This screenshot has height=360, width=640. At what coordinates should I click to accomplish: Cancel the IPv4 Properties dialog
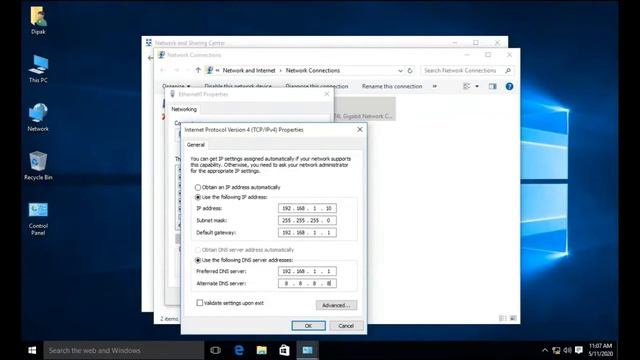[x=346, y=326]
